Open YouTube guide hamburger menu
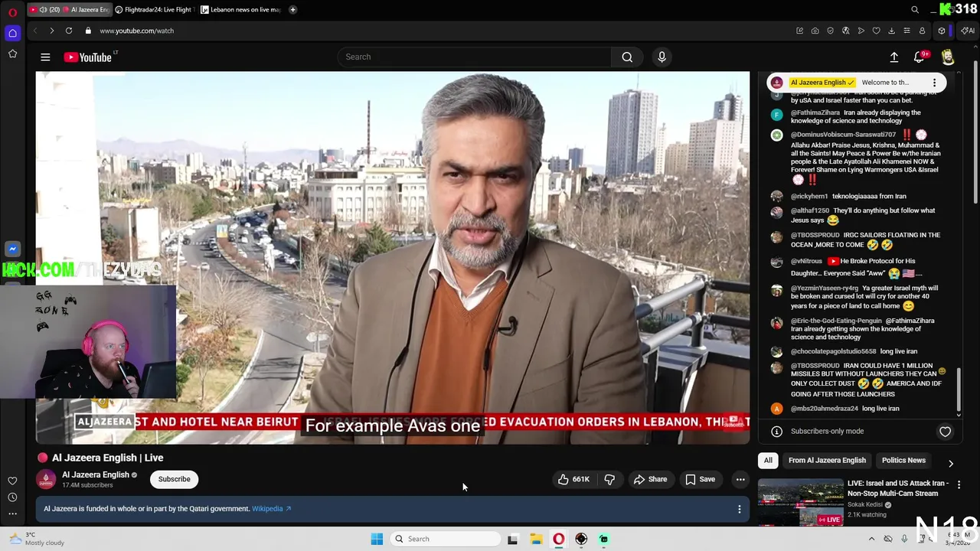 click(45, 57)
